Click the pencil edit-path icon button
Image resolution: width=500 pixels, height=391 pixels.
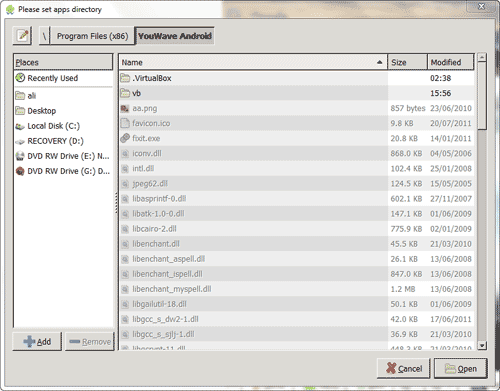click(22, 35)
